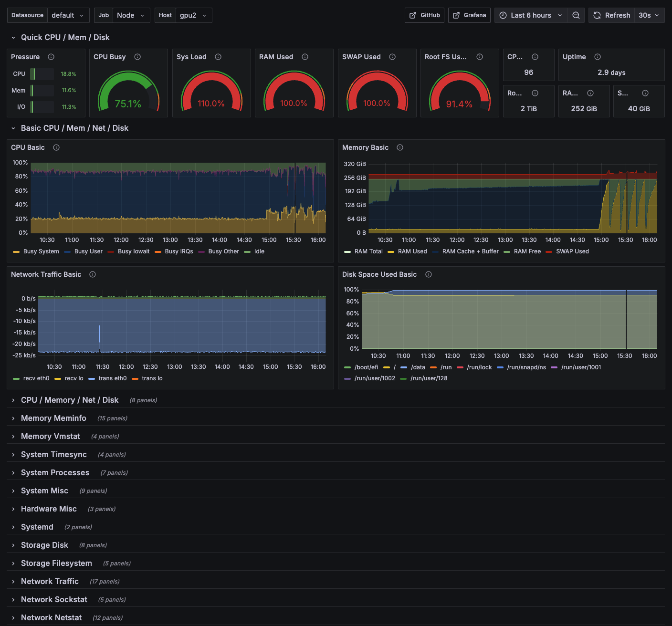The image size is (672, 626).
Task: Expand the Network Netstat row
Action: click(51, 617)
